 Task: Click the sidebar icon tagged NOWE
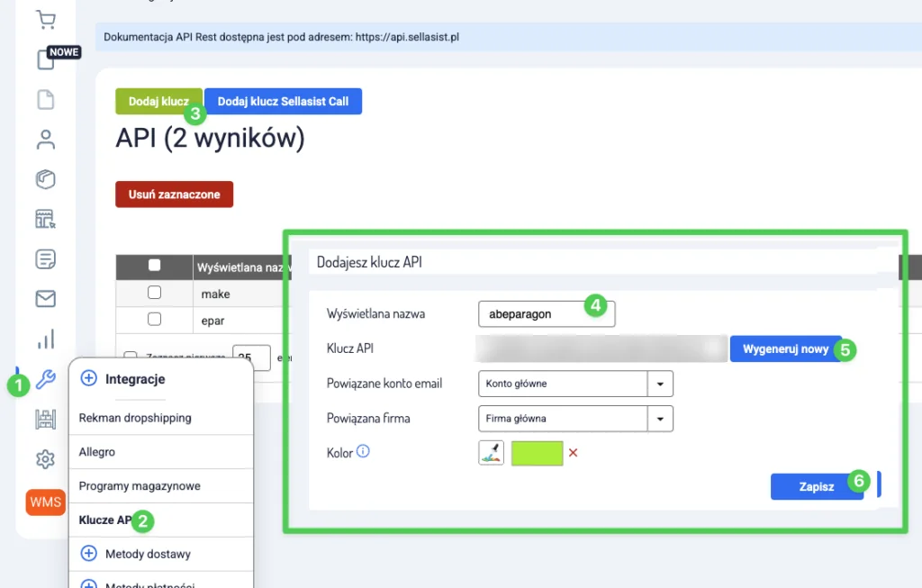46,59
